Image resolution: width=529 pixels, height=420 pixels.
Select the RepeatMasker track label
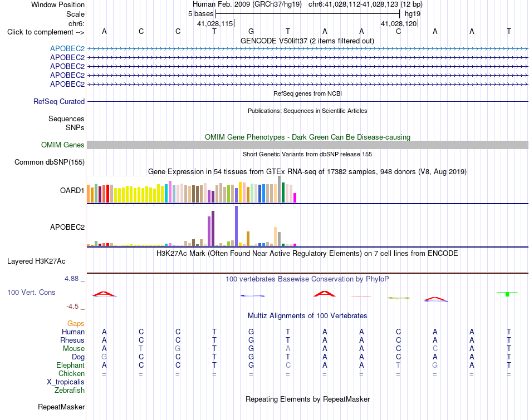coord(61,407)
